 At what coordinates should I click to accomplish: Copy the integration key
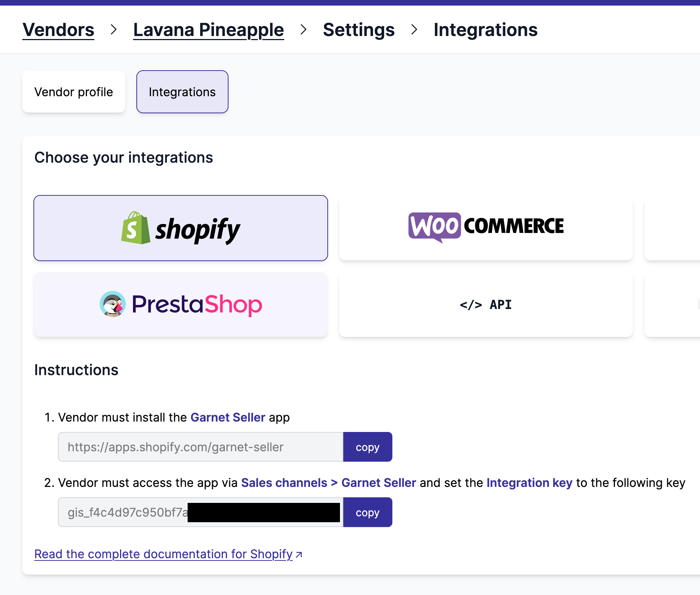(x=367, y=512)
